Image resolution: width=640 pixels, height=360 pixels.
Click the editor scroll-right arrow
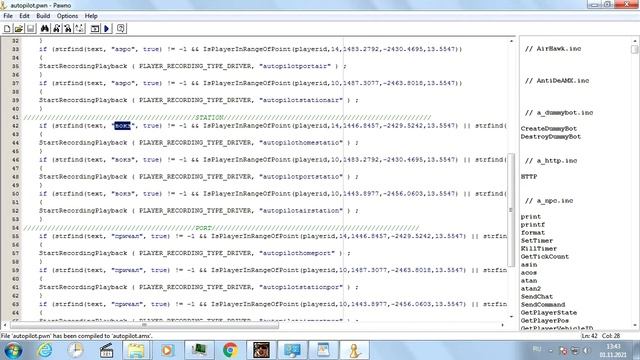tap(503, 325)
